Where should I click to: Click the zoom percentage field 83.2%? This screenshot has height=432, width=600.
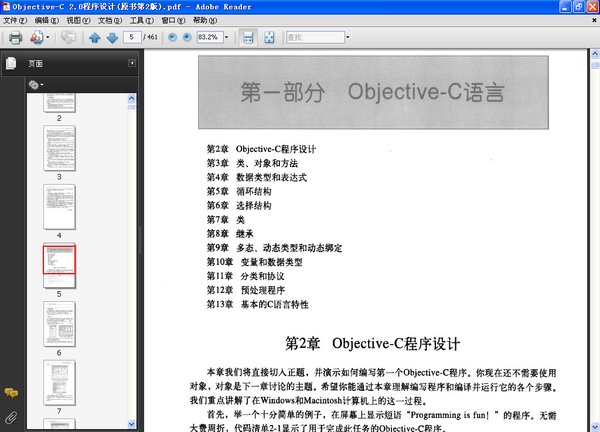click(210, 37)
